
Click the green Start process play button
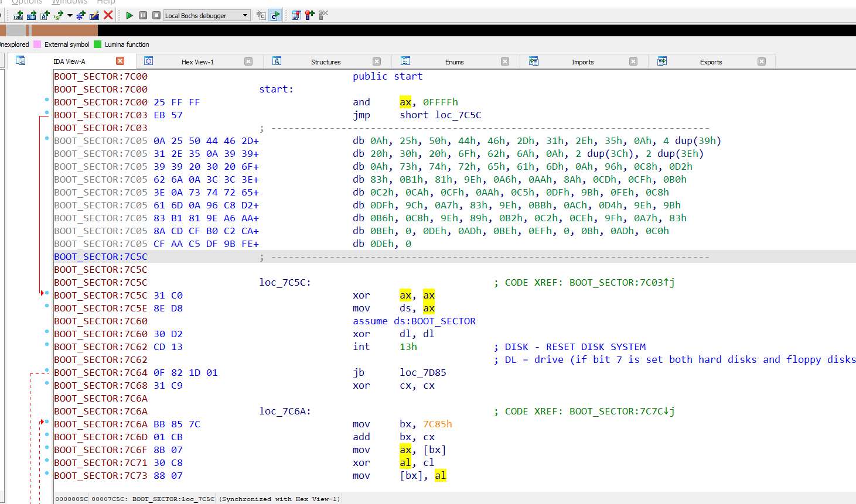click(129, 15)
